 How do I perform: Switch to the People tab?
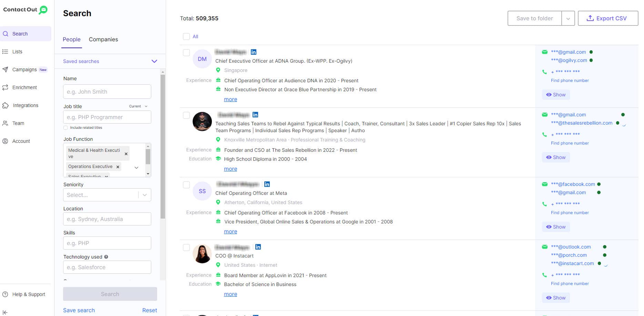click(x=72, y=39)
